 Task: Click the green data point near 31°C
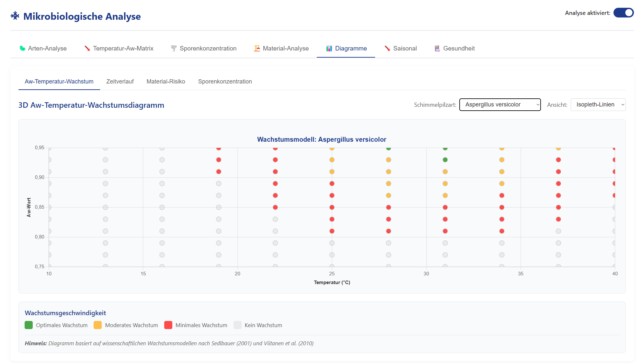[445, 160]
